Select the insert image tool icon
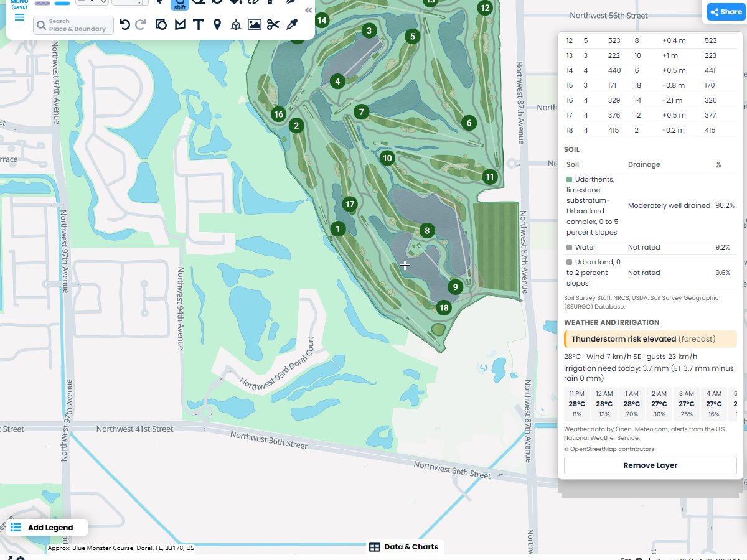Screen dimensions: 747x560 point(254,24)
